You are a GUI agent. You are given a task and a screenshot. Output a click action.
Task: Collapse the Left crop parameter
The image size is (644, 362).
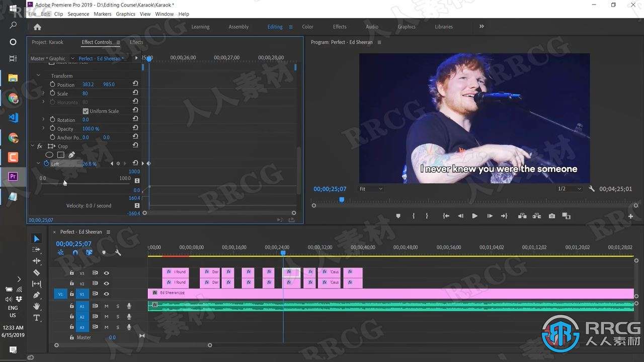tap(38, 164)
